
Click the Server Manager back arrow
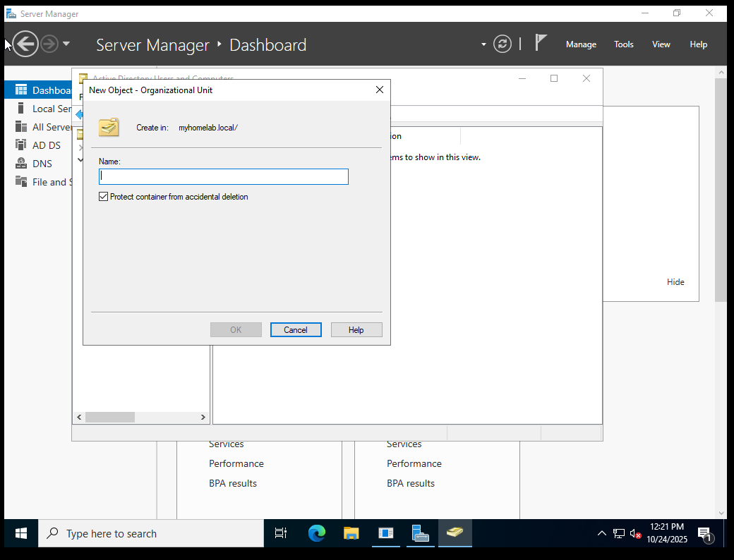pyautogui.click(x=25, y=44)
